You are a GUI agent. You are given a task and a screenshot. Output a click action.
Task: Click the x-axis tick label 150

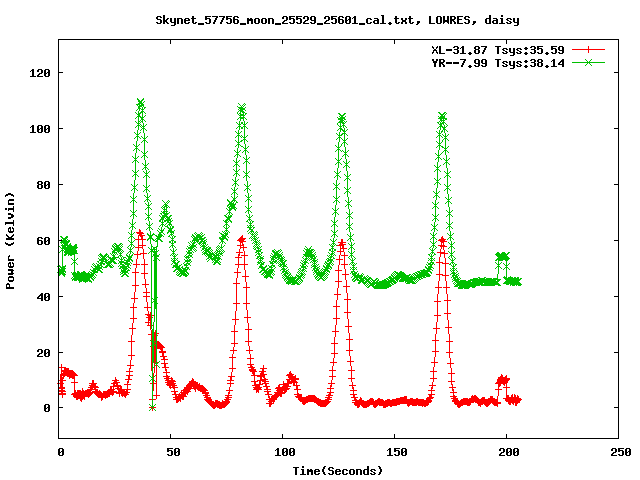coord(397,452)
